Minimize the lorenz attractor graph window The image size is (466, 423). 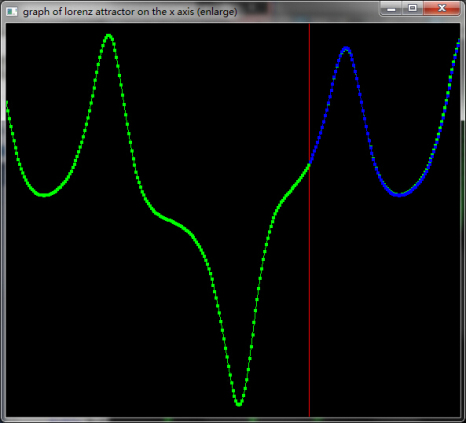[x=391, y=9]
